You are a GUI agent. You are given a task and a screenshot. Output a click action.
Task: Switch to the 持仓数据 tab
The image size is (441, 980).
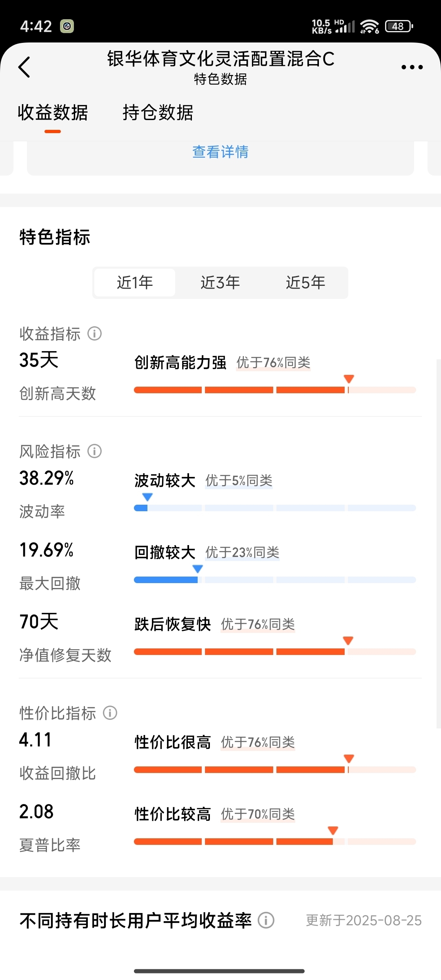pos(158,113)
